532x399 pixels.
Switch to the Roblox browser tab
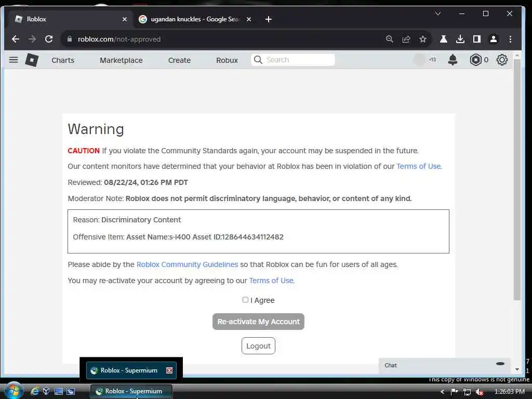click(x=70, y=19)
